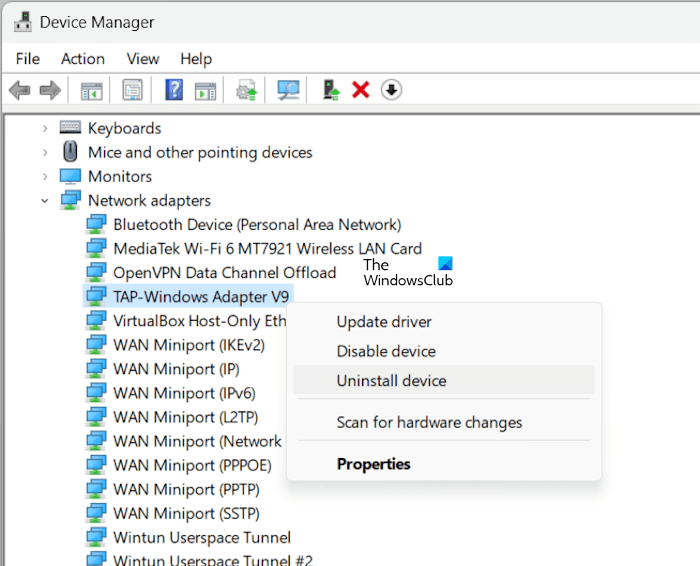This screenshot has width=700, height=566.
Task: Click the blue question mark Help icon
Action: 174,90
